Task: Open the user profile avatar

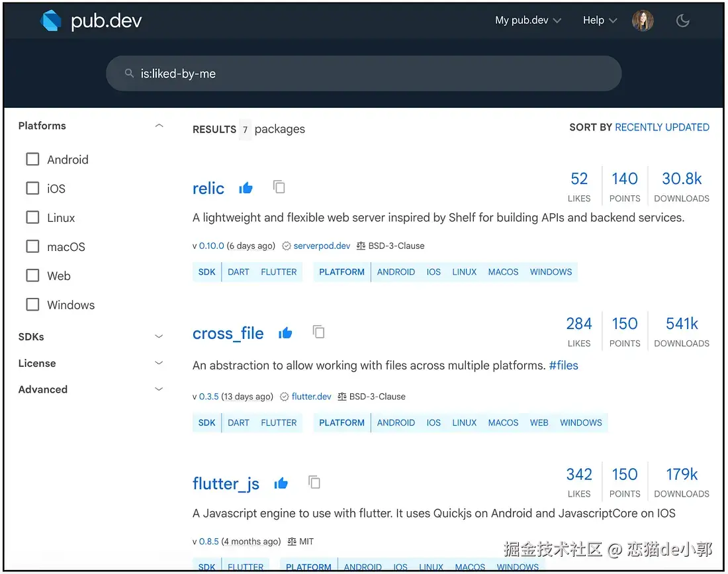Action: 643,21
